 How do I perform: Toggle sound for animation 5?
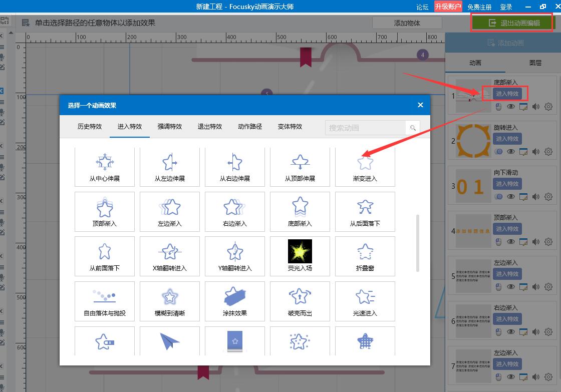click(535, 287)
